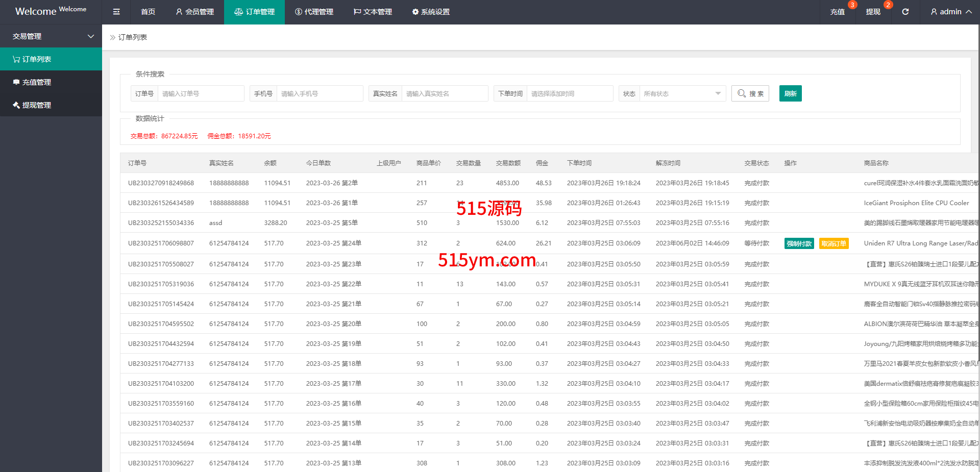Open 充值 notifications with badge 3
This screenshot has height=472, width=980.
click(837, 12)
